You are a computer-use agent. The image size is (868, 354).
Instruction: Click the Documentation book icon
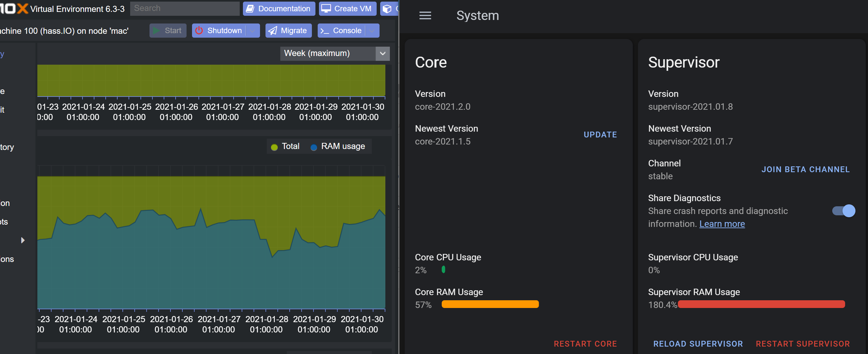pyautogui.click(x=250, y=9)
